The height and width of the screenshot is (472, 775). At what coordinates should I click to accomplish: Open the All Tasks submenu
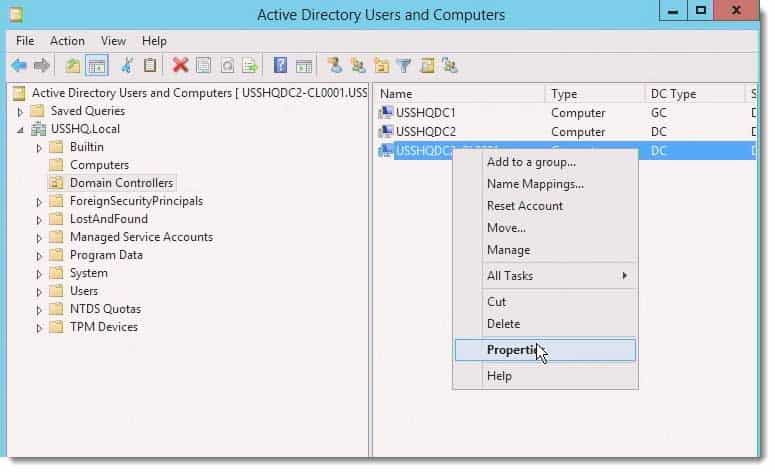click(545, 276)
